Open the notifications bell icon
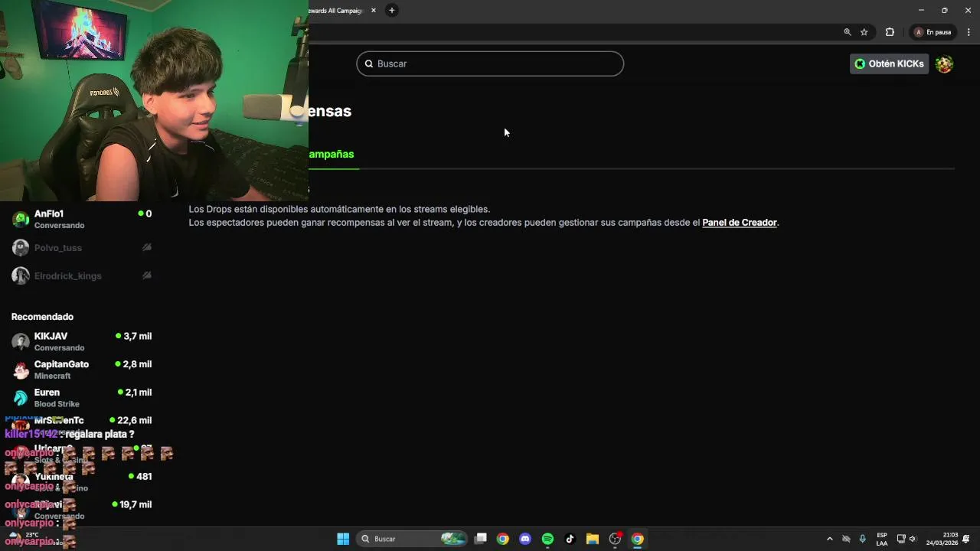Image resolution: width=980 pixels, height=551 pixels. [x=966, y=539]
